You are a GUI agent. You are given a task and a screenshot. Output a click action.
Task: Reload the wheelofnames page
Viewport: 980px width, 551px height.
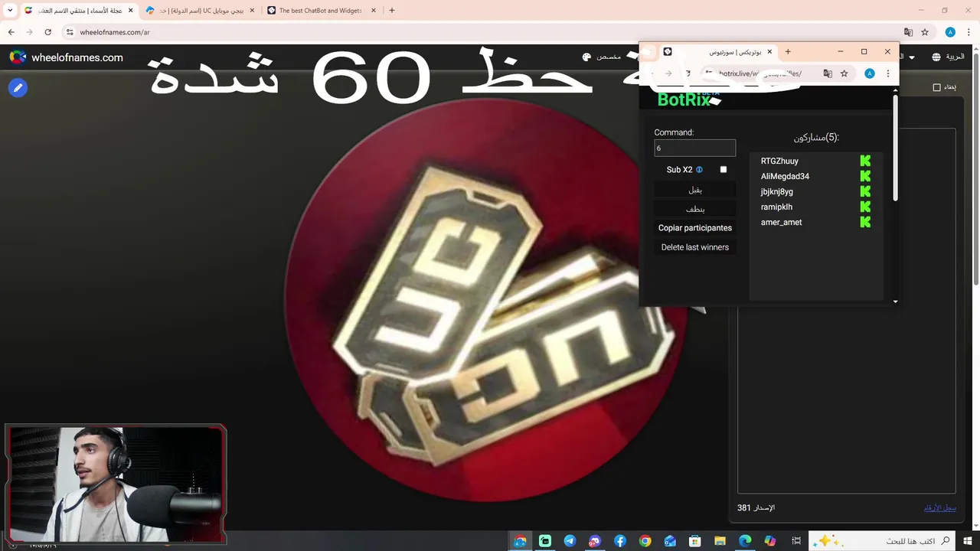[48, 32]
